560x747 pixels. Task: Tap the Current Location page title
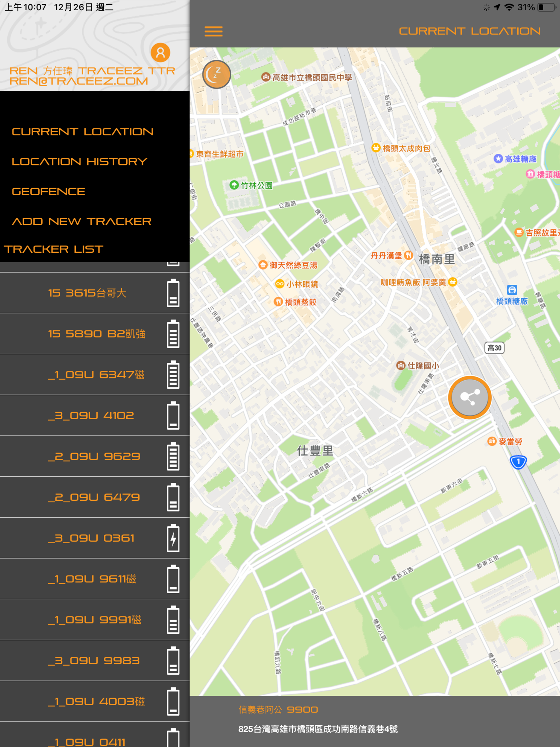click(469, 31)
